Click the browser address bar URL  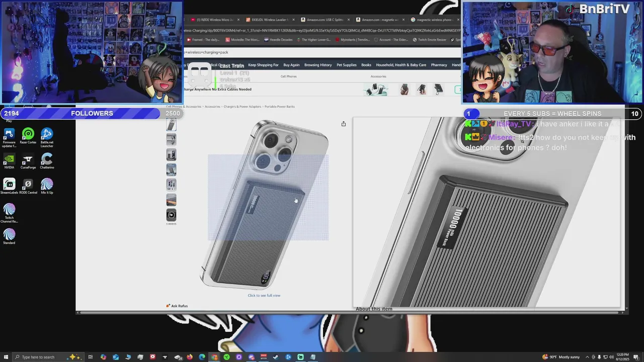(x=322, y=30)
